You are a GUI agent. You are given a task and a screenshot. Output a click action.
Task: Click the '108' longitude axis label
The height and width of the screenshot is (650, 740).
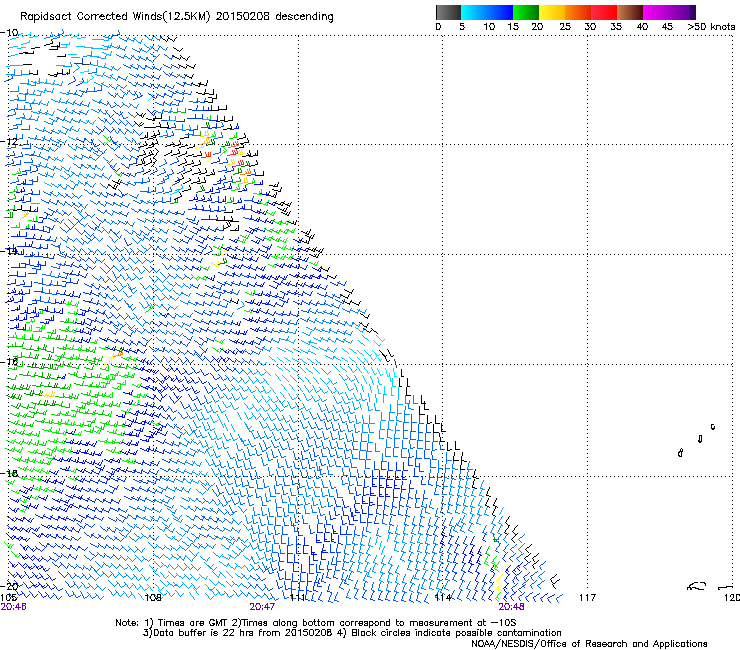pyautogui.click(x=153, y=598)
